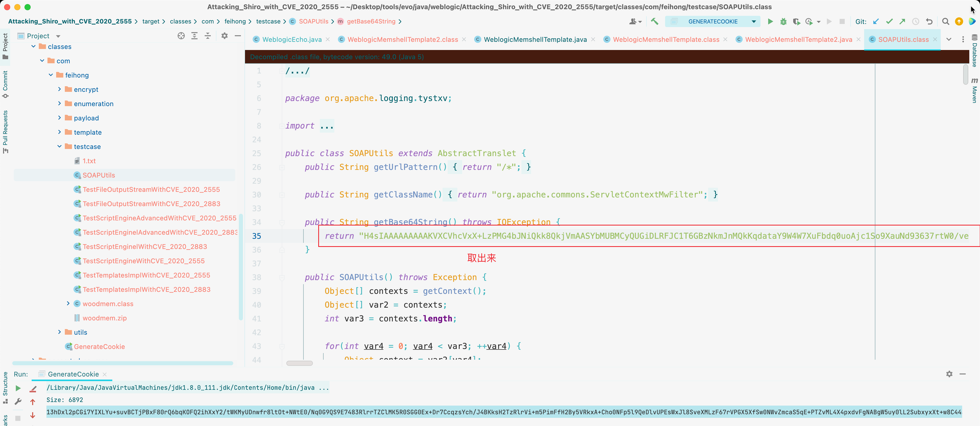Image resolution: width=980 pixels, height=426 pixels.
Task: Run GENERATECOOKIE with the green play button
Action: (770, 21)
